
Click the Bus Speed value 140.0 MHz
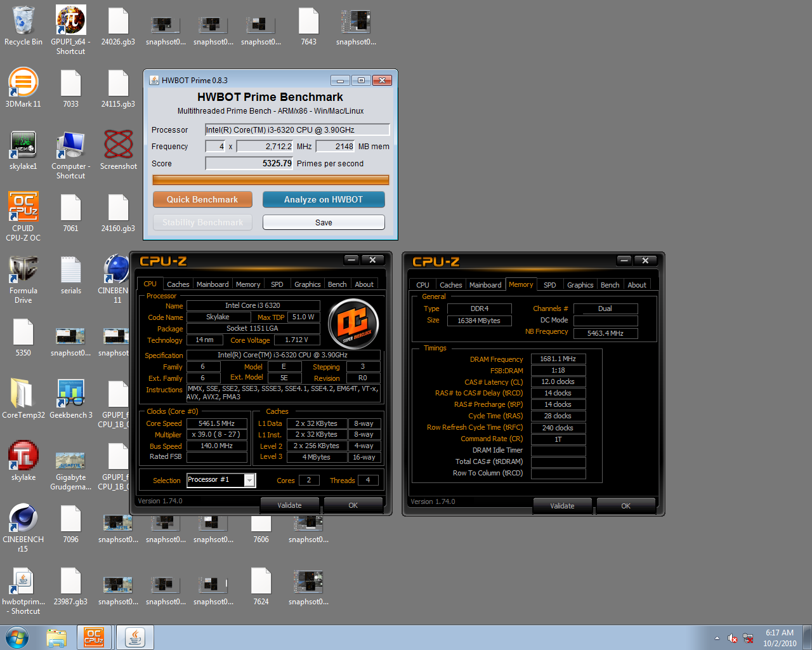(x=217, y=446)
